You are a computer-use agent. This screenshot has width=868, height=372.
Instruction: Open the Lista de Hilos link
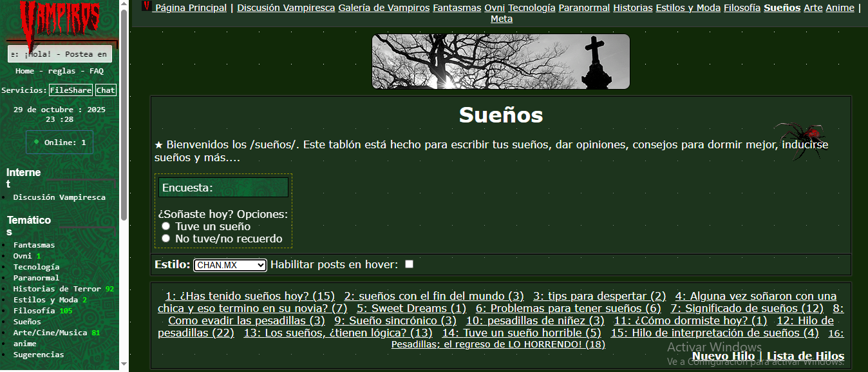coord(805,356)
